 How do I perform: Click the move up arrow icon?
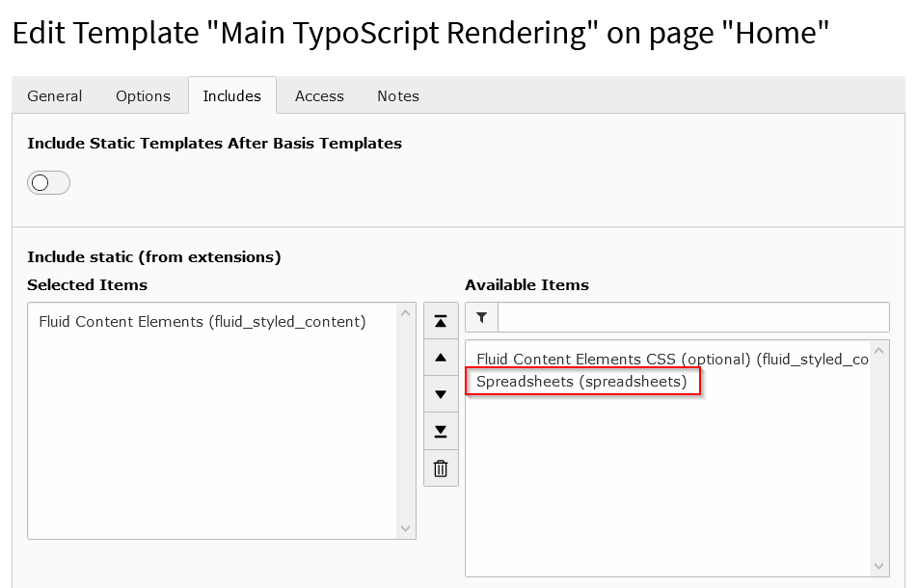[441, 357]
